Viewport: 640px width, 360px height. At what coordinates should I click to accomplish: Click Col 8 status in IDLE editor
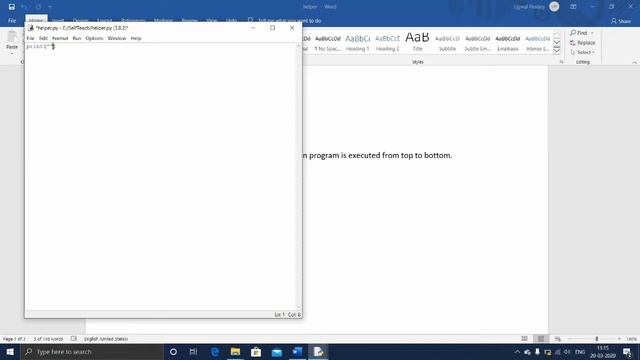pos(294,315)
